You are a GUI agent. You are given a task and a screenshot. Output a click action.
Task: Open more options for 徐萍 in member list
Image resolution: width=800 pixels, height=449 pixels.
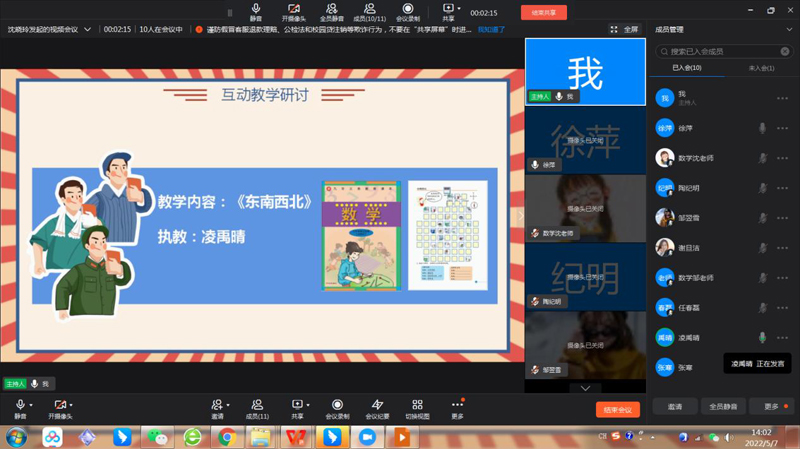[x=782, y=128]
